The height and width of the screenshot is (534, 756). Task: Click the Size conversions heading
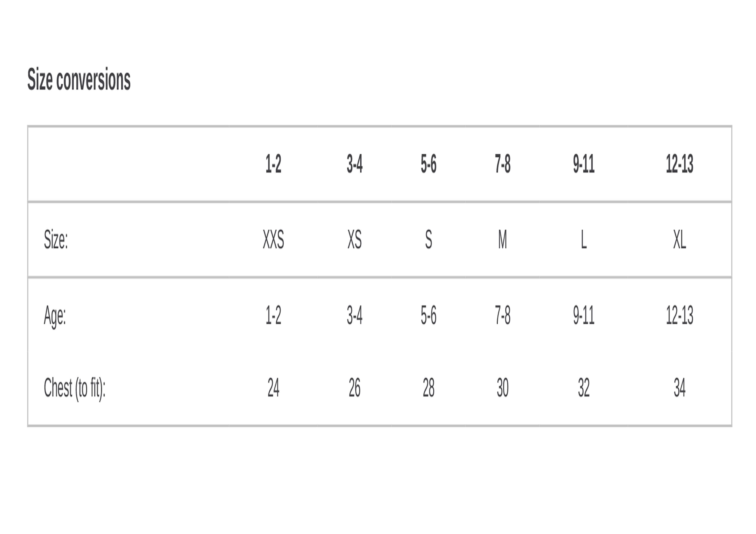tap(79, 79)
